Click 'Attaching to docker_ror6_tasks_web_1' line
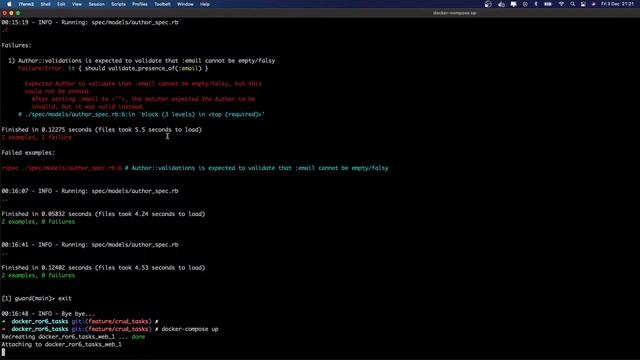Viewport: 640px width, 360px height. tap(61, 344)
